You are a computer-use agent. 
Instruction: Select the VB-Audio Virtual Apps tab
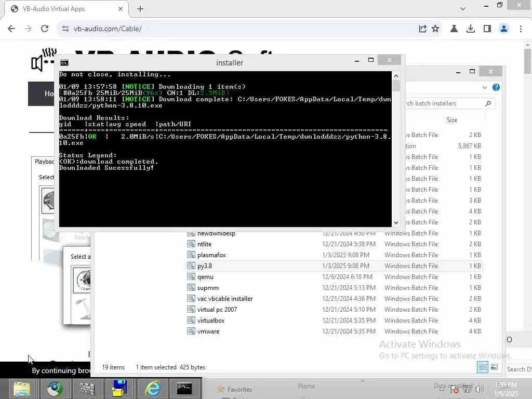[66, 9]
